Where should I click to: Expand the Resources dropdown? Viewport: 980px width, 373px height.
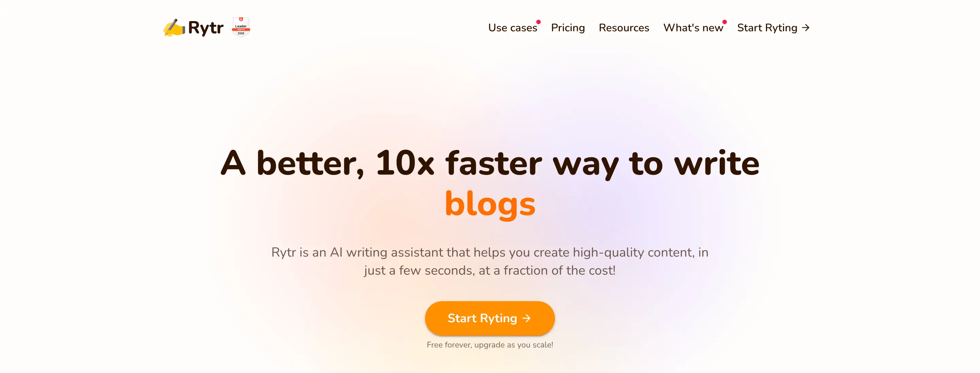[x=624, y=28]
